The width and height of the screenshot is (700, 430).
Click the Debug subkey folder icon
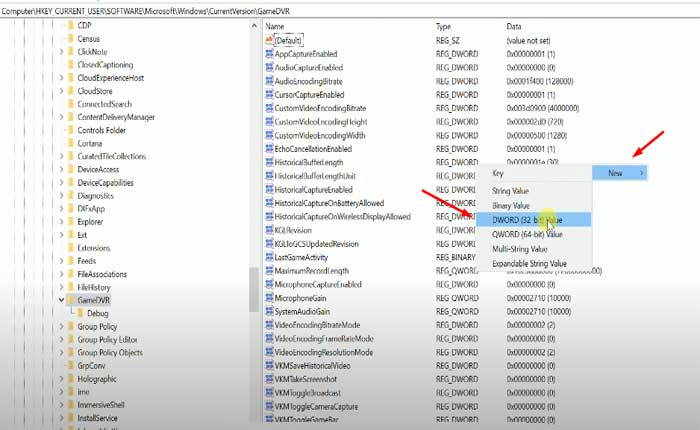click(81, 313)
